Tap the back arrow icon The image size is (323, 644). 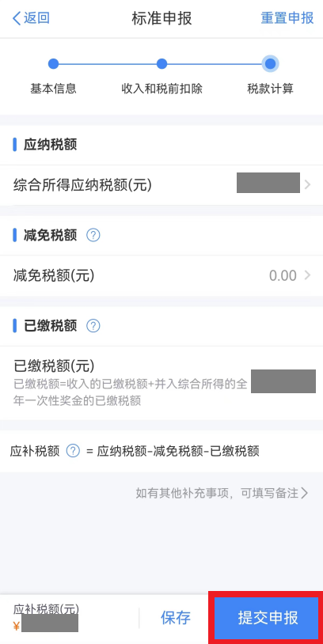[17, 18]
